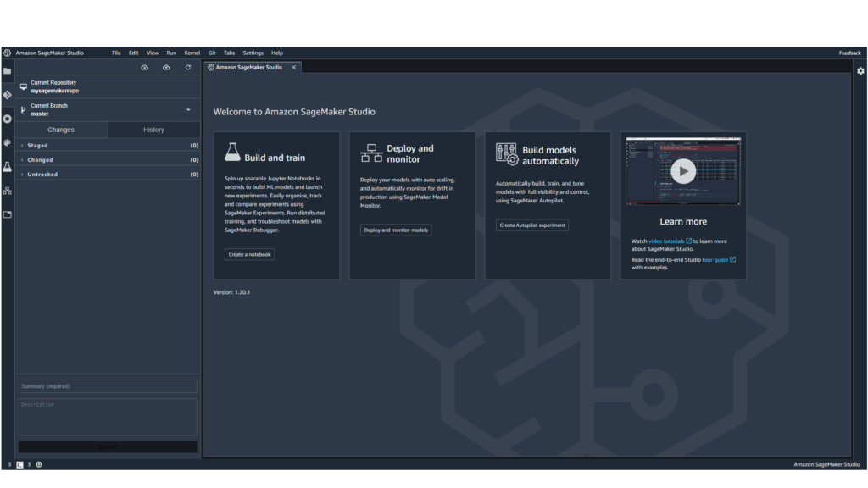Click the Create a notebook button

[250, 254]
